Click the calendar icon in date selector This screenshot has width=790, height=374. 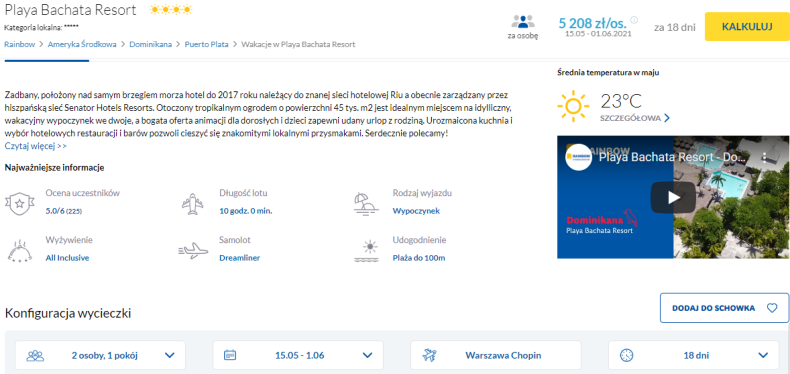[x=230, y=355]
